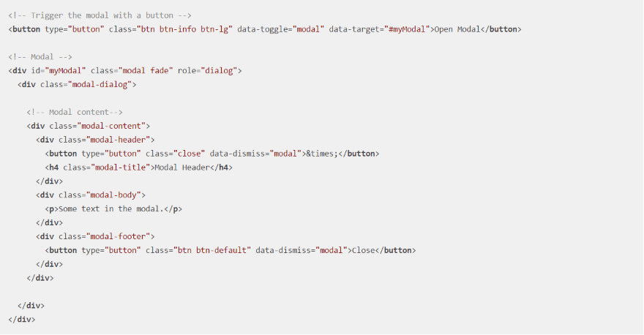
Task: Click the "Modal content" comment line
Action: 75,113
